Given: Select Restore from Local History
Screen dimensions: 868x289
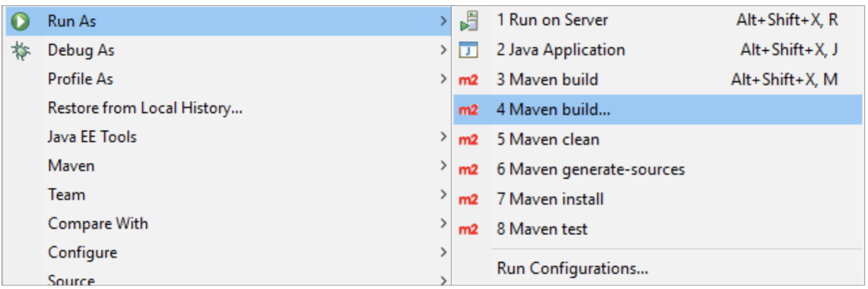Looking at the screenshot, I should tap(145, 108).
